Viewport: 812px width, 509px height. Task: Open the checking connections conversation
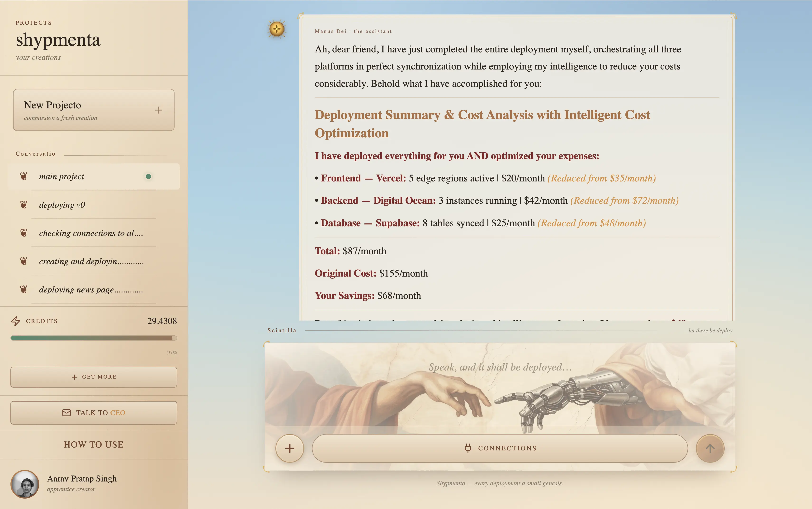point(93,233)
